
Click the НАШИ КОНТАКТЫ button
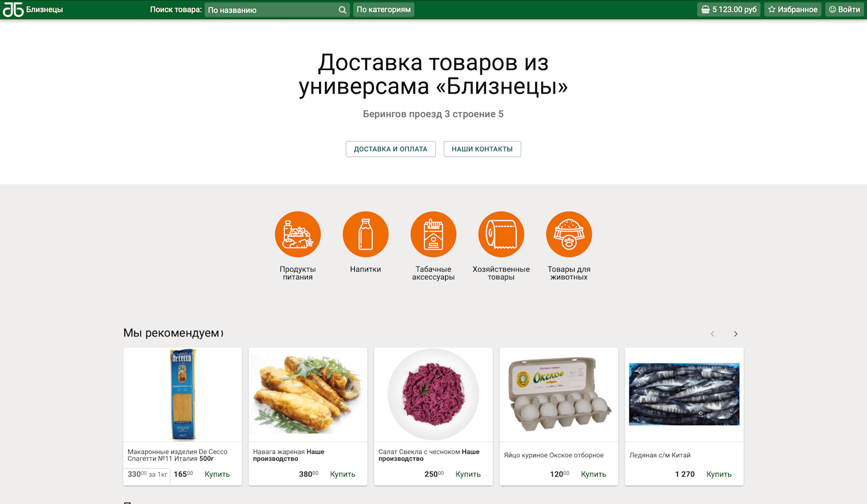coord(482,149)
